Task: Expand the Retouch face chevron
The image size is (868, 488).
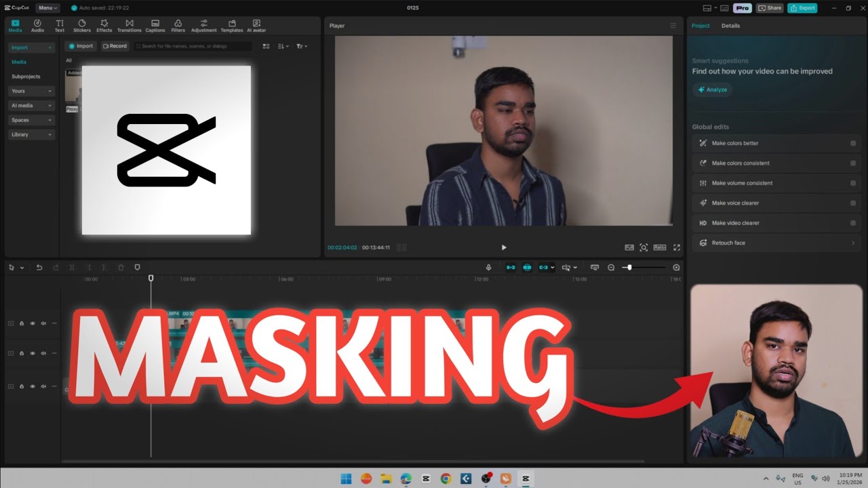Action: point(853,243)
